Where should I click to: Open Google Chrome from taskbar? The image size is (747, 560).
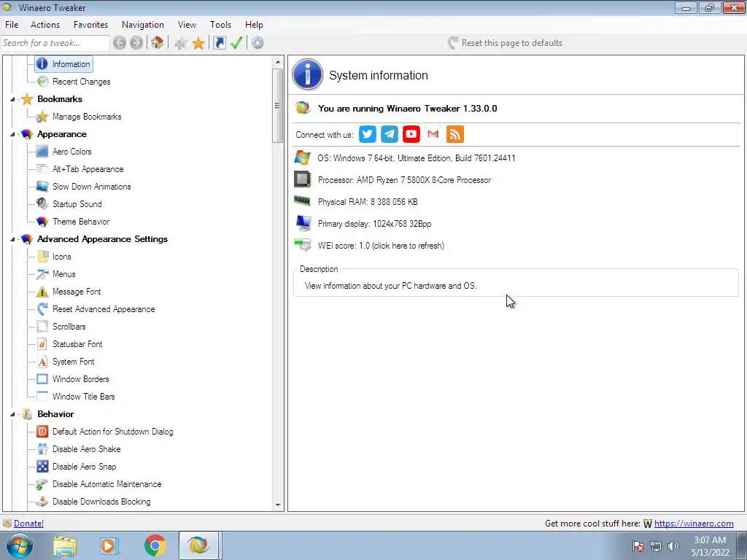coord(155,545)
